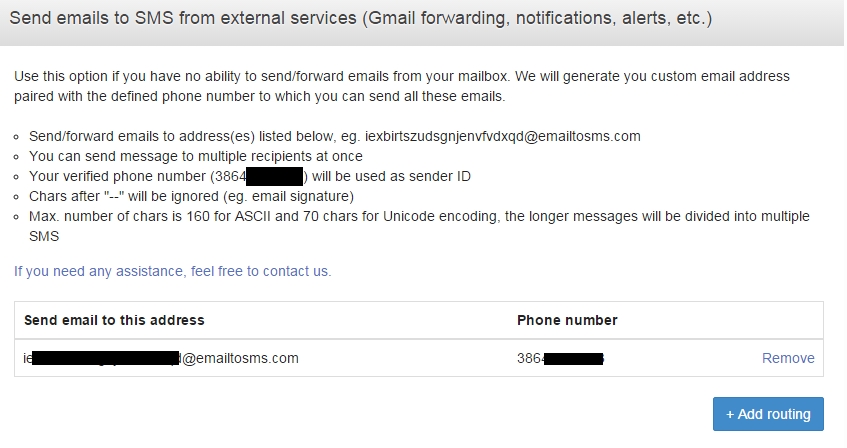Click the word 'SMS' ending the last bullet
This screenshot has height=448, width=847.
pyautogui.click(x=44, y=234)
